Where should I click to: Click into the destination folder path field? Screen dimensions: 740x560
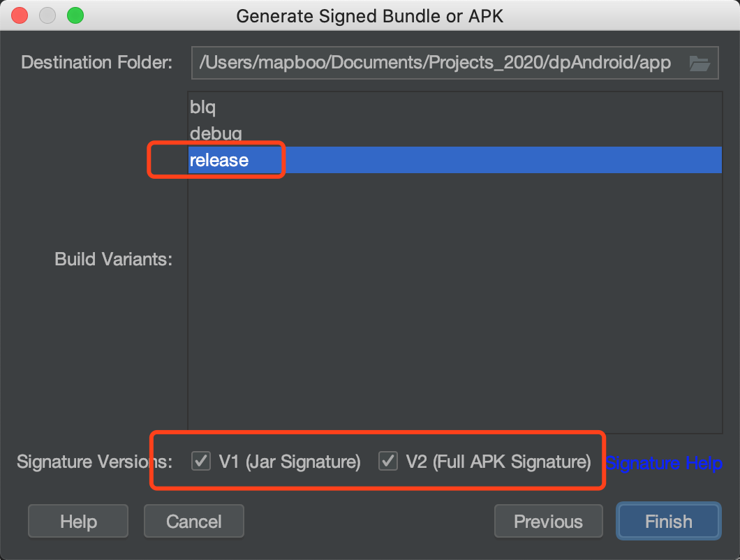[433, 64]
